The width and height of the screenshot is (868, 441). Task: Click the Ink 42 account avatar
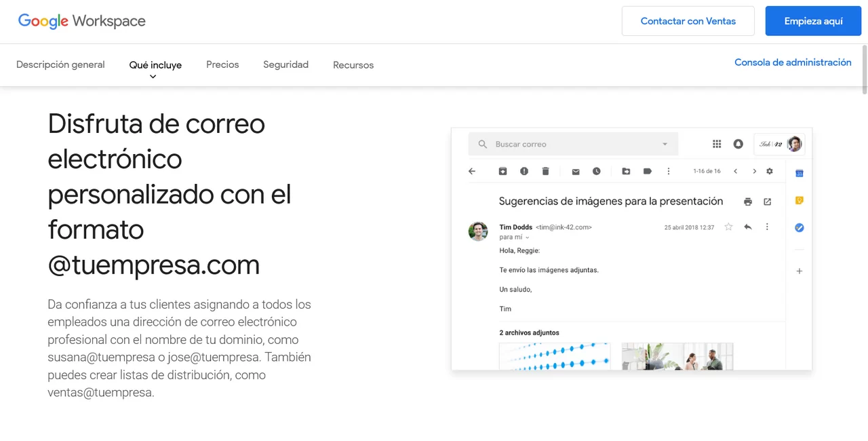[x=794, y=144]
